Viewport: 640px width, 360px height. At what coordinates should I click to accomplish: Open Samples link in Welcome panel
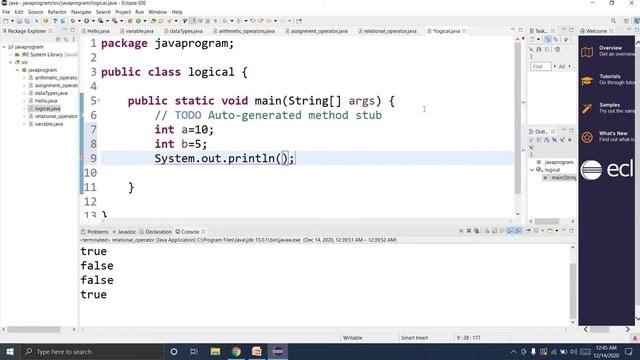609,105
